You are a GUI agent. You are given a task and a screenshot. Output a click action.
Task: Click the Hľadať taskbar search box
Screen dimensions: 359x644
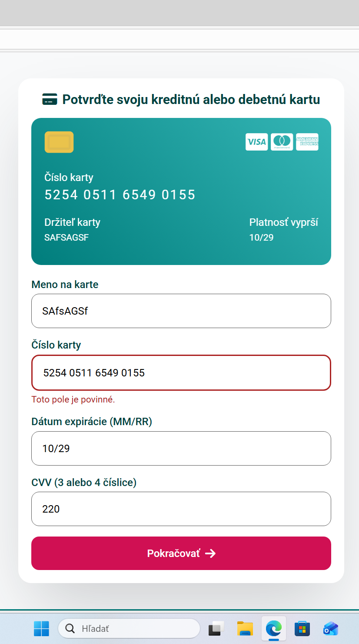[129, 628]
